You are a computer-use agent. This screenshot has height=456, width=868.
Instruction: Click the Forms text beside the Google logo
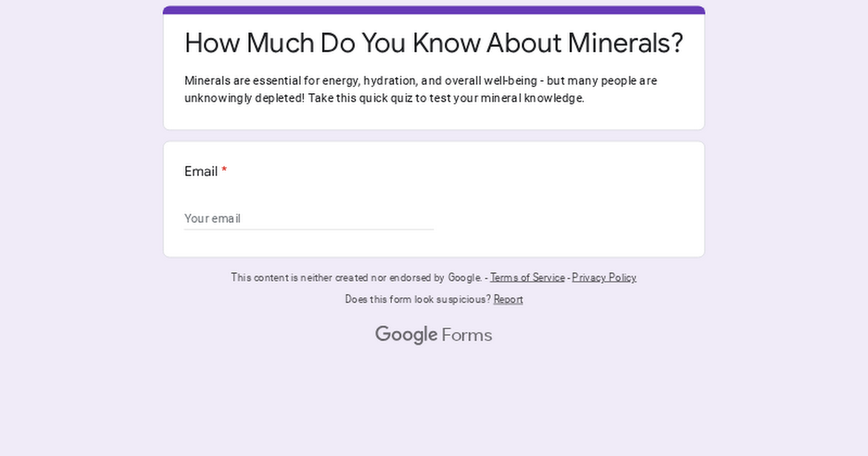point(467,334)
